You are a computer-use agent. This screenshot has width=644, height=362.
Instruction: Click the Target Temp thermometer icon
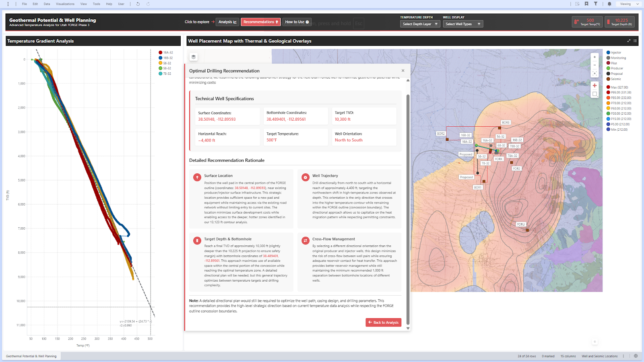[577, 22]
